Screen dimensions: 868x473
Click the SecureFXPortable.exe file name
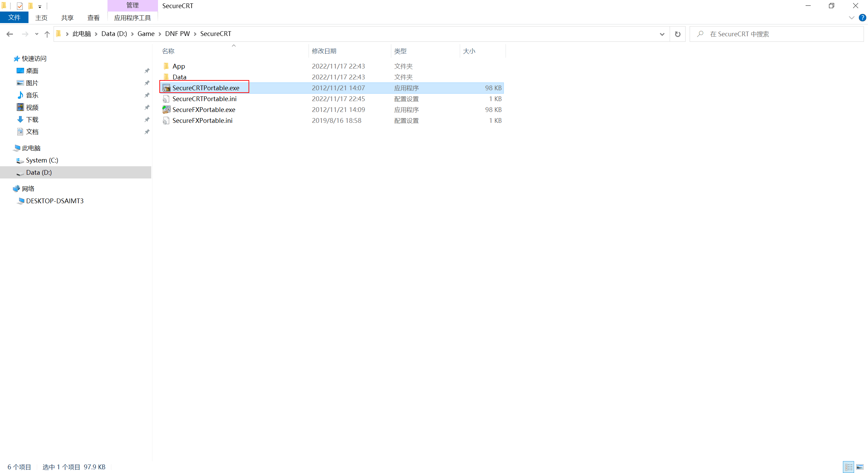click(x=204, y=110)
